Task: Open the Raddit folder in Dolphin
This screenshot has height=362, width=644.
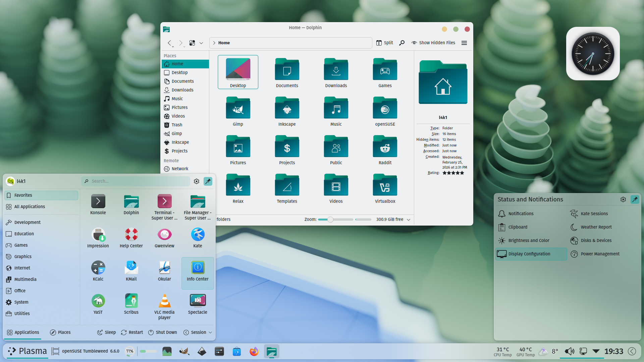Action: pyautogui.click(x=385, y=150)
